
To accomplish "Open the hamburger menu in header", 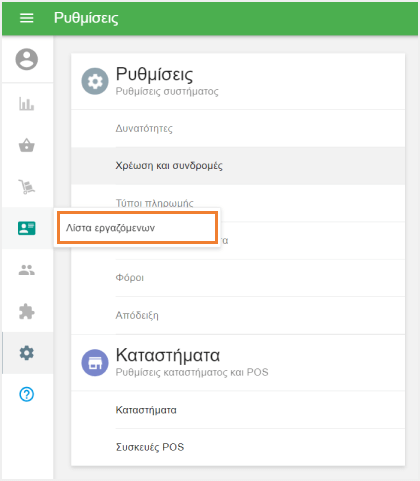I will (x=27, y=18).
